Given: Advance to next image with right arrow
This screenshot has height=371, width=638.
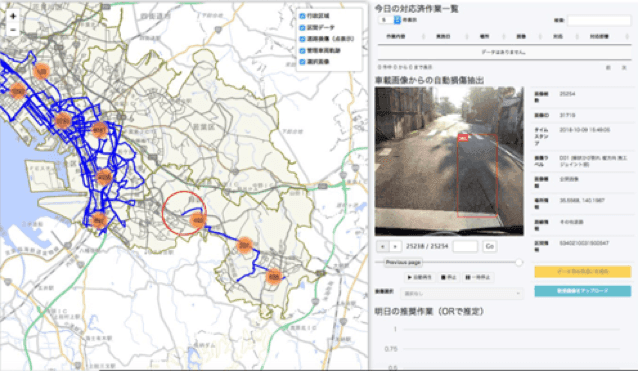Looking at the screenshot, I should pos(395,247).
